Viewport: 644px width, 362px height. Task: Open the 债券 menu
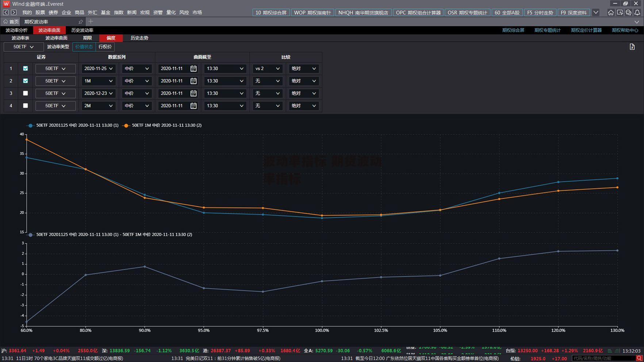tap(53, 12)
